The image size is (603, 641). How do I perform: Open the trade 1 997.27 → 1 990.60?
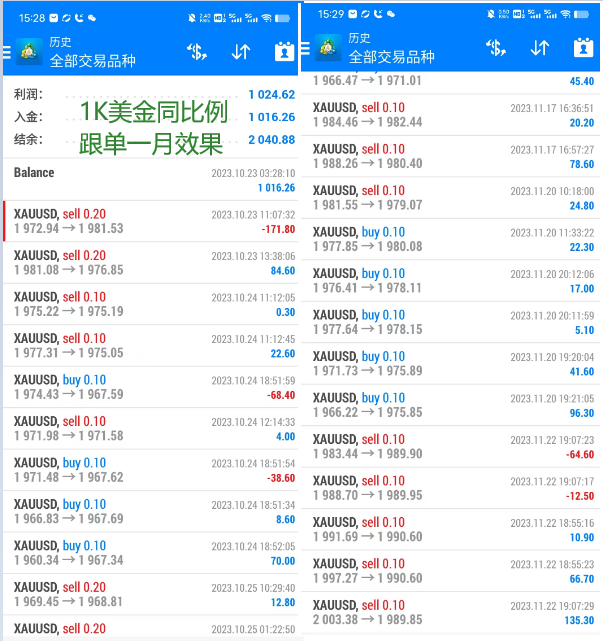[x=451, y=571]
